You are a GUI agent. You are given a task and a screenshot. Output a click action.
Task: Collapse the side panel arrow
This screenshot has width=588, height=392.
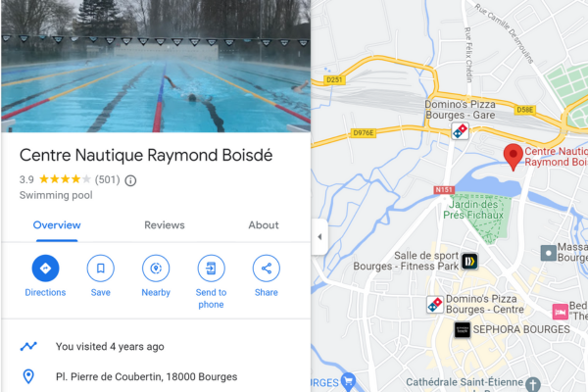tap(319, 237)
